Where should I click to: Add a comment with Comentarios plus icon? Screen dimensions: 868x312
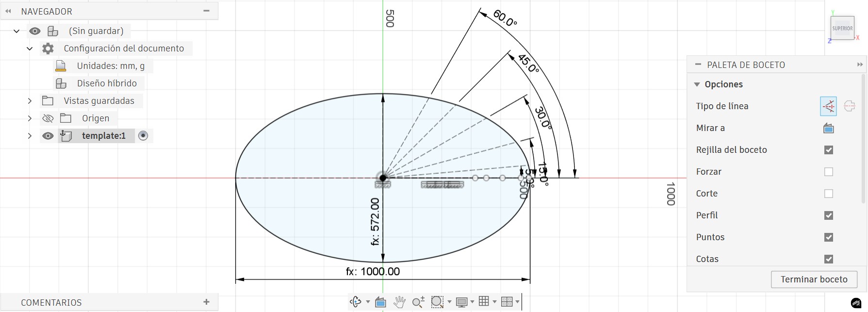coord(206,302)
